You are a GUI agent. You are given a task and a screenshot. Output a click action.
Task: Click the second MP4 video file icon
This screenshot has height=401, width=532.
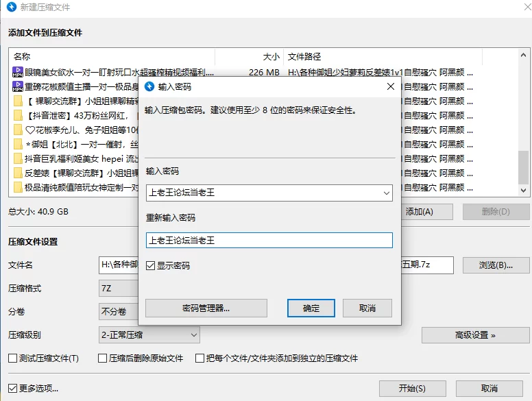(x=18, y=86)
